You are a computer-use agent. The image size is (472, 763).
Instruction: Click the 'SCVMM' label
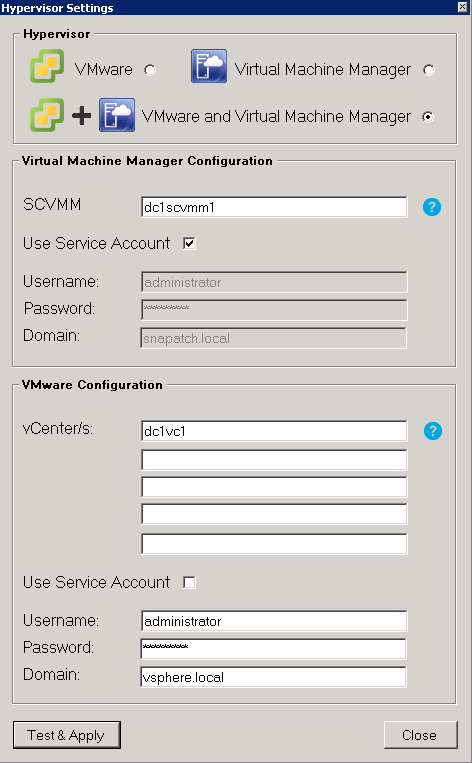[52, 204]
